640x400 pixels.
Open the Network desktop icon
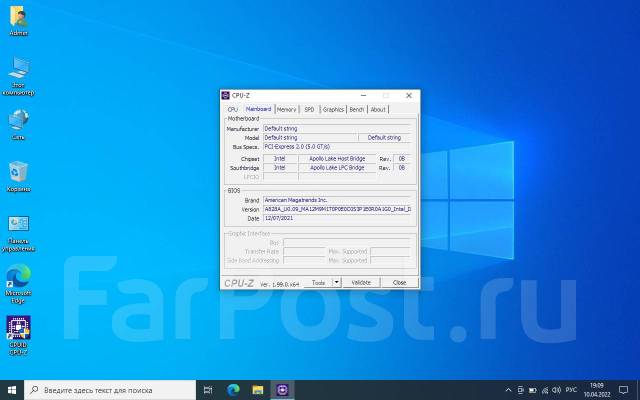(x=18, y=120)
